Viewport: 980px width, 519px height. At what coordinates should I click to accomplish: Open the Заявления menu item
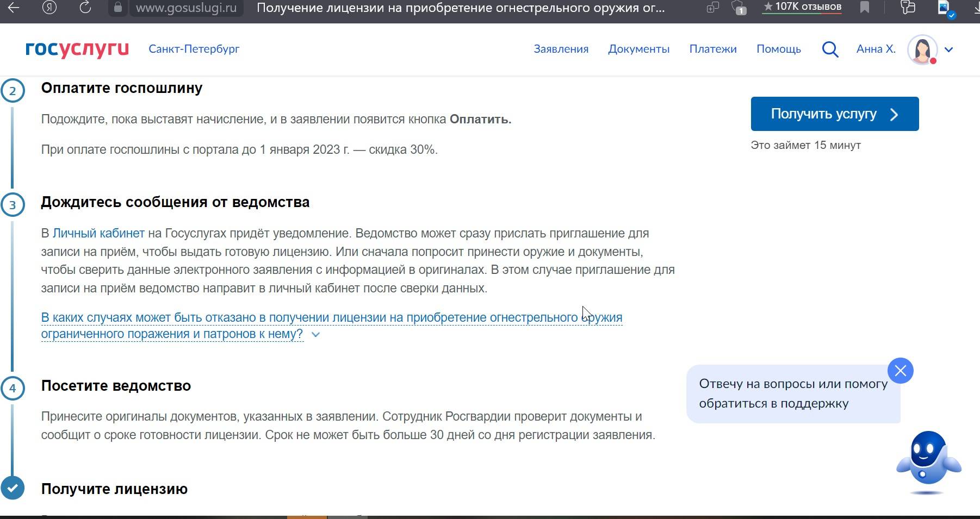click(x=561, y=49)
